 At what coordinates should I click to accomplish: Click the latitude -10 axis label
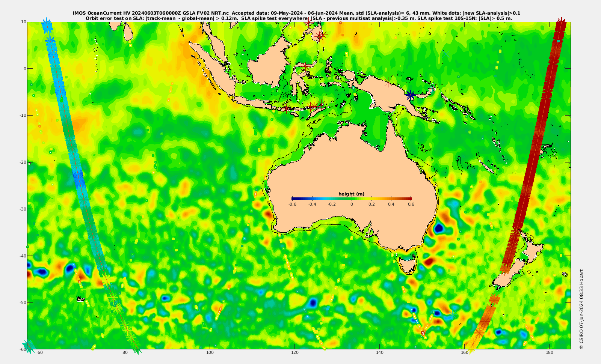[23, 115]
